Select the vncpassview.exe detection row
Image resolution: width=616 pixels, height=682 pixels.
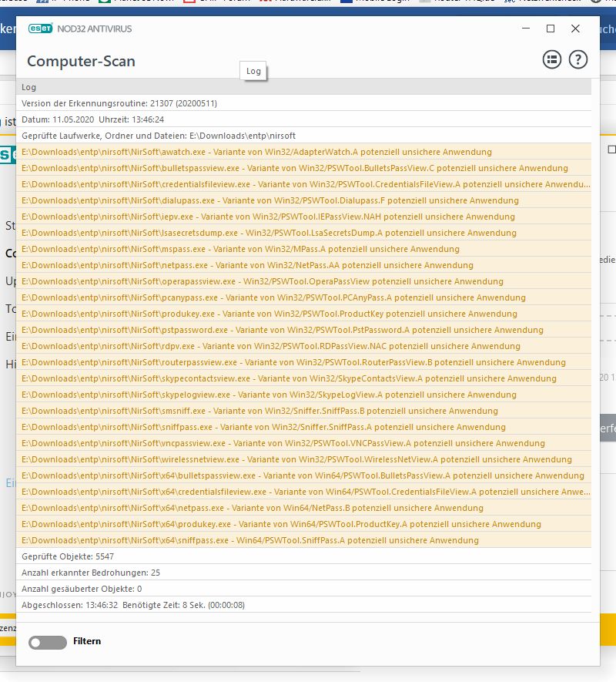click(303, 443)
